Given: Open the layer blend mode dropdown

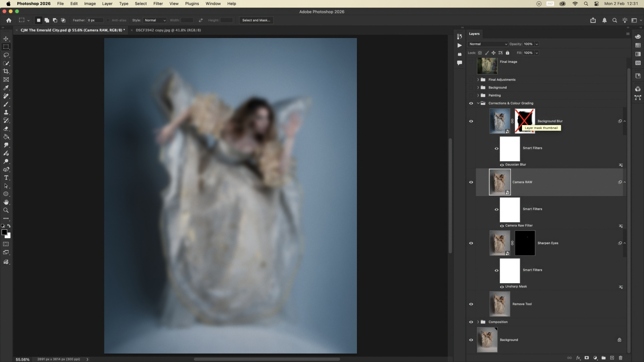Looking at the screenshot, I should 488,44.
